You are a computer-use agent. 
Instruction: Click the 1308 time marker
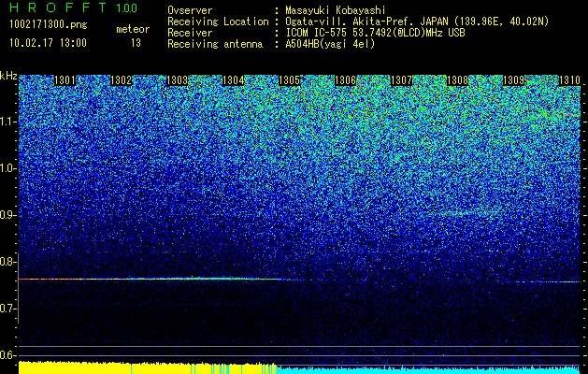pyautogui.click(x=457, y=80)
